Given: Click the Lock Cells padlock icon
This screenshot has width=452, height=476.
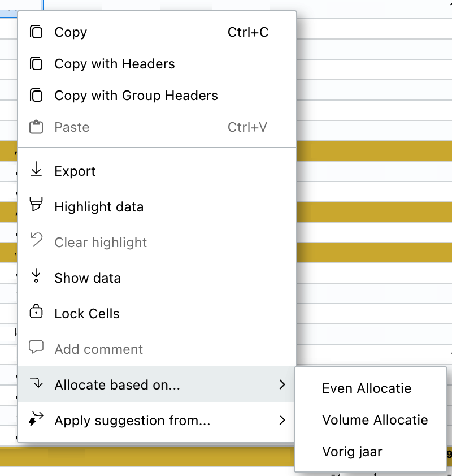Looking at the screenshot, I should point(36,311).
